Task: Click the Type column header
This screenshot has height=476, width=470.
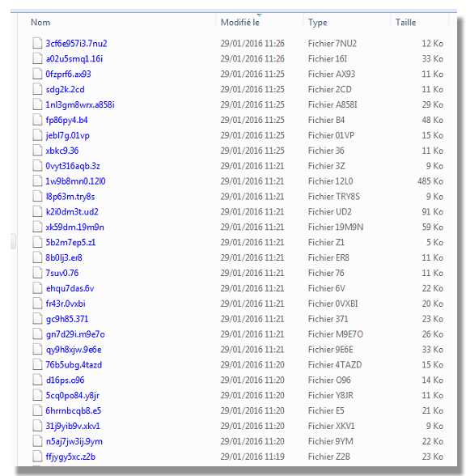Action: tap(318, 23)
